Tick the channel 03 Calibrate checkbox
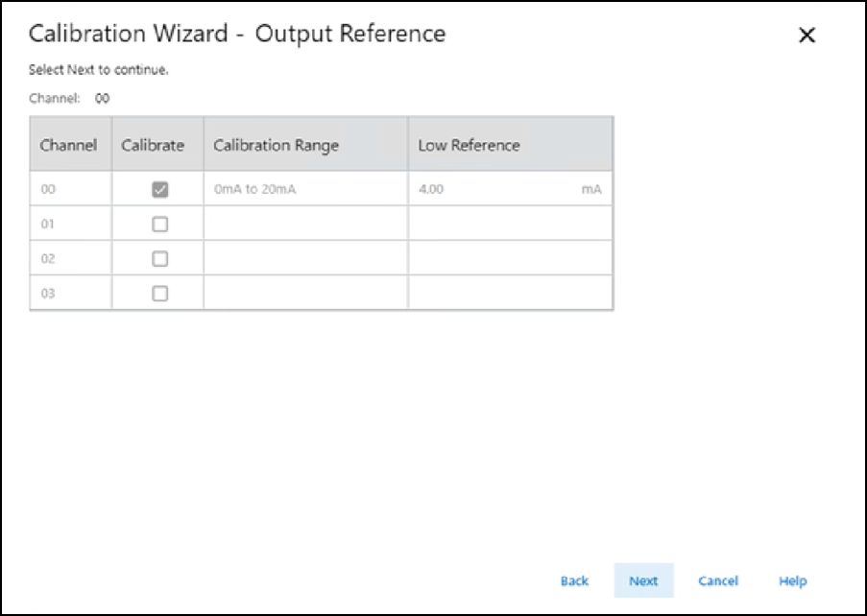This screenshot has height=616, width=867. pos(160,294)
